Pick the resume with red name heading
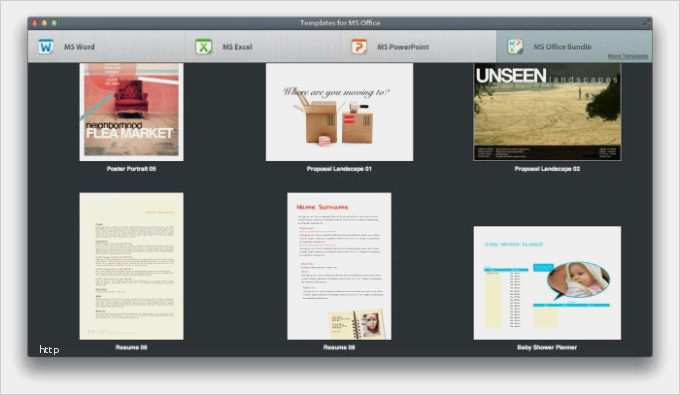Image resolution: width=680 pixels, height=395 pixels. tap(339, 266)
